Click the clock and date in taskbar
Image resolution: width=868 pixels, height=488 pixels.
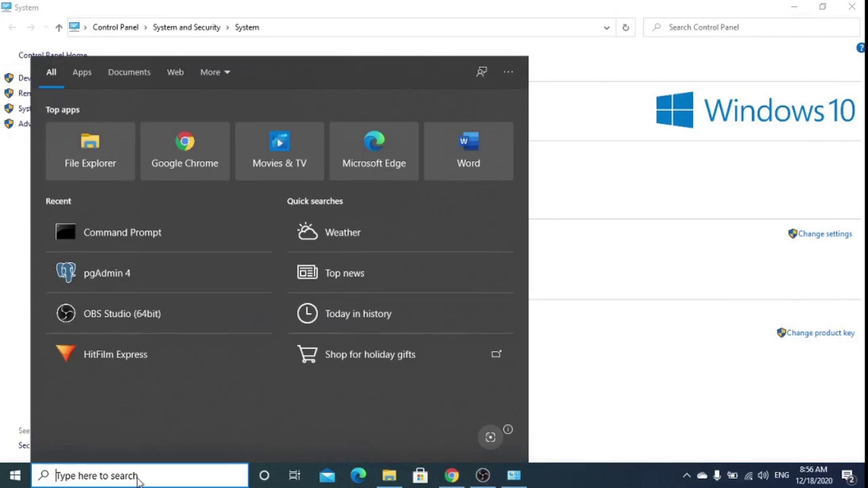coord(814,476)
